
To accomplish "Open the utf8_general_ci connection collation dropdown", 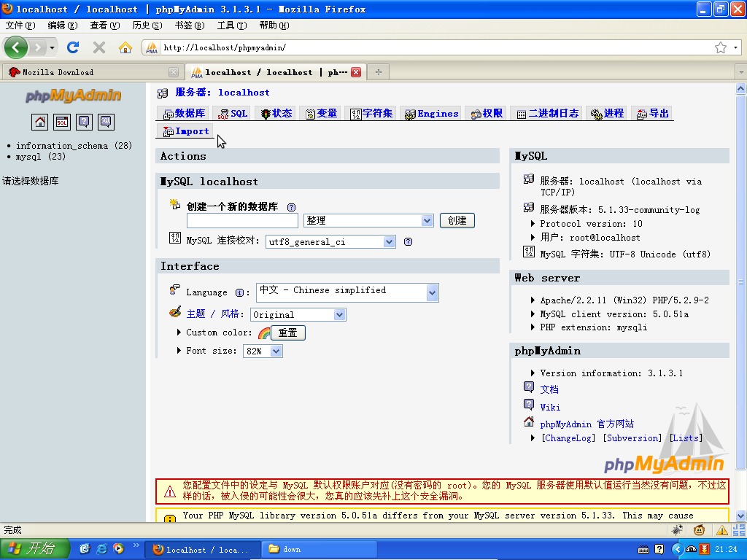I will [330, 242].
